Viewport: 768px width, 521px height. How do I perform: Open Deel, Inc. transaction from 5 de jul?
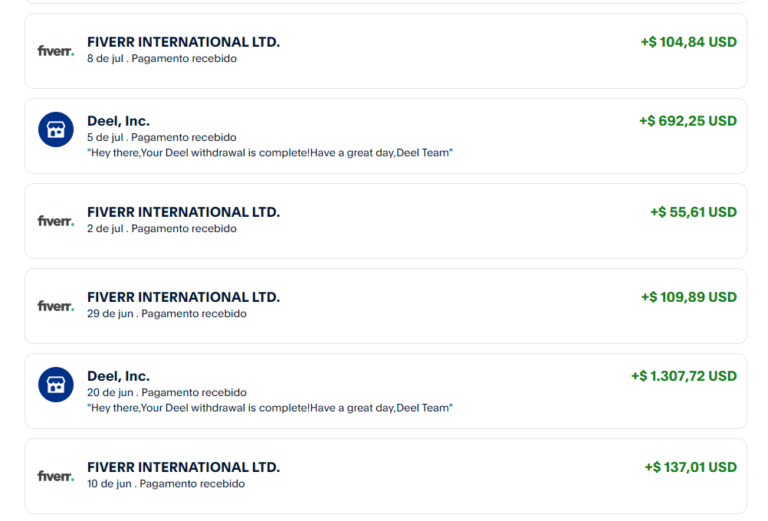tap(386, 136)
